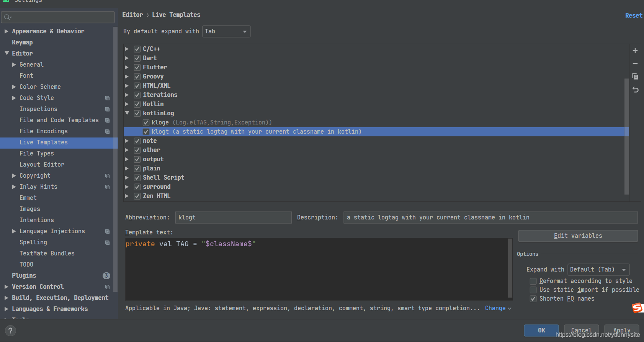Screen dimensions: 644x342
Task: Enable Reformat according to style
Action: tap(533, 281)
